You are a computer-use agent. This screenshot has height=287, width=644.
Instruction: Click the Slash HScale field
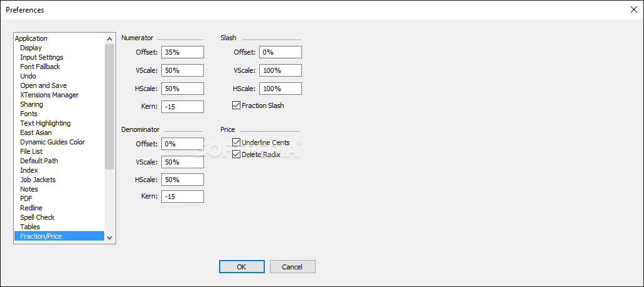281,89
